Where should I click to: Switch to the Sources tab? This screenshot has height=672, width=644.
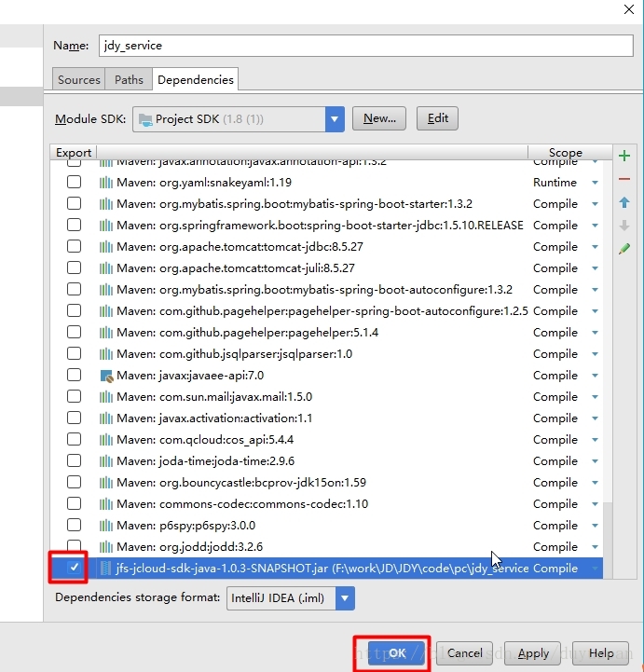[79, 80]
